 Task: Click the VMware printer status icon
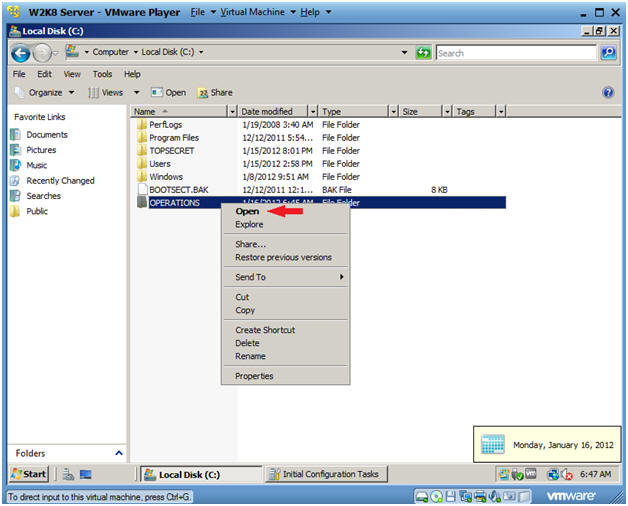[480, 497]
